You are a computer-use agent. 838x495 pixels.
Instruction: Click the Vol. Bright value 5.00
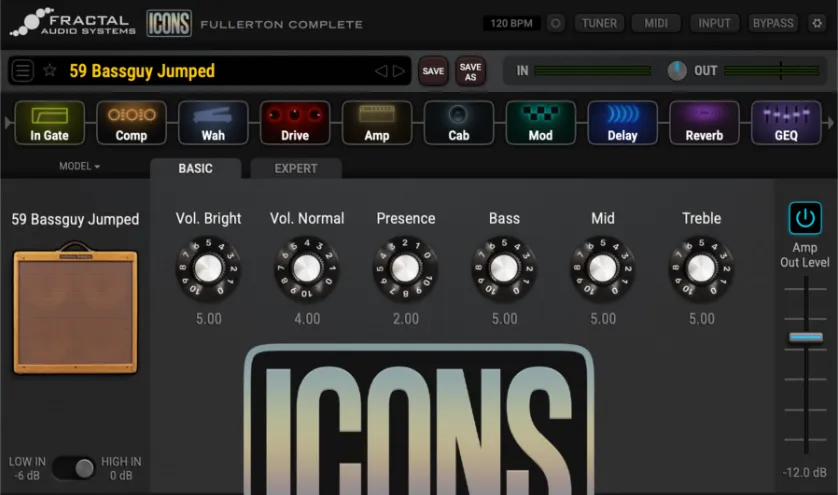click(208, 319)
